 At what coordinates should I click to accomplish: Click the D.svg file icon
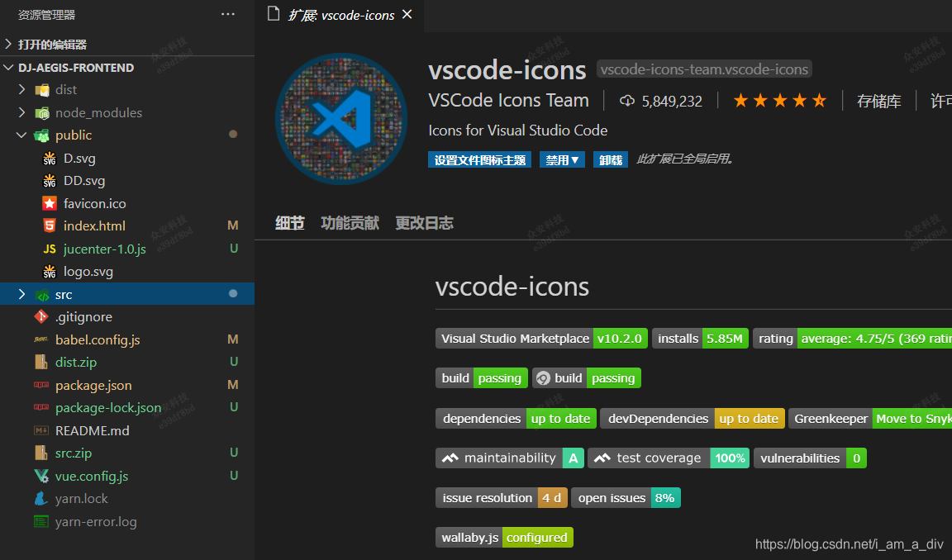click(x=50, y=159)
